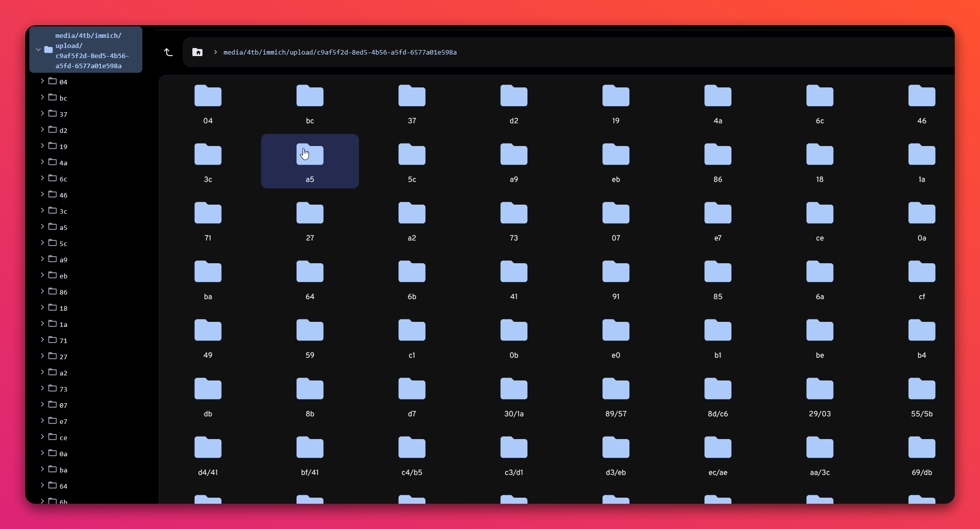The image size is (980, 529).
Task: Collapse the root upload folder in sidebar
Action: point(38,49)
